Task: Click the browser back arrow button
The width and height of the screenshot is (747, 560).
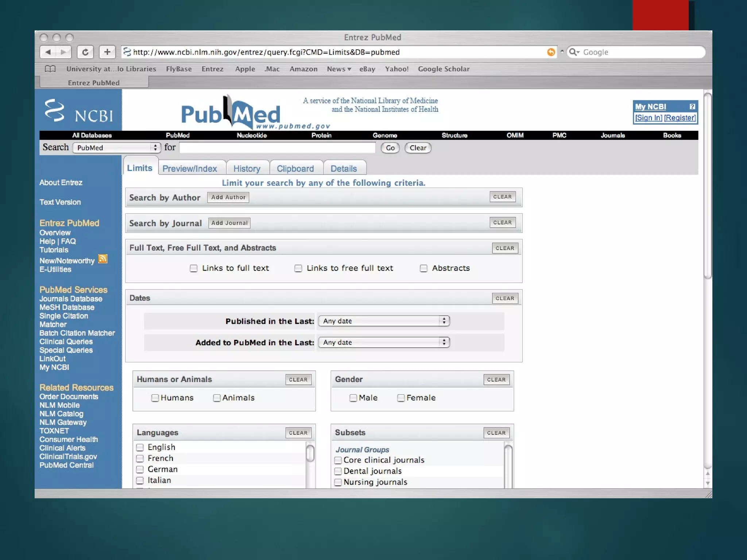Action: pos(48,52)
